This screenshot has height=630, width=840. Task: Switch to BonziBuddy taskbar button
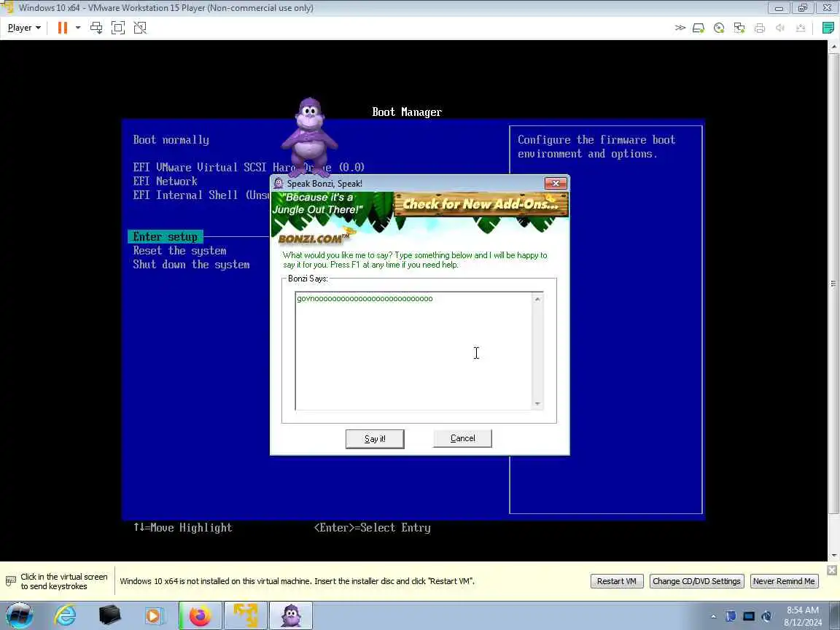[291, 615]
